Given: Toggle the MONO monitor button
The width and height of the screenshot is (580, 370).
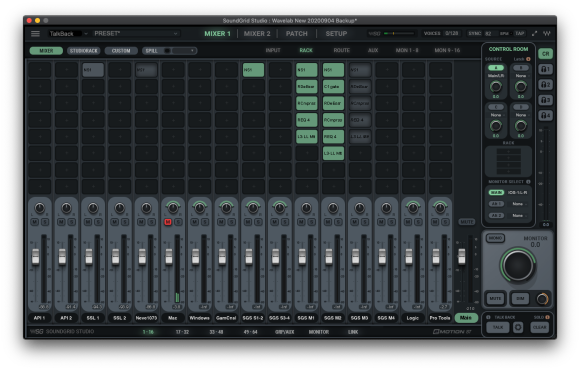Looking at the screenshot, I should [x=495, y=238].
